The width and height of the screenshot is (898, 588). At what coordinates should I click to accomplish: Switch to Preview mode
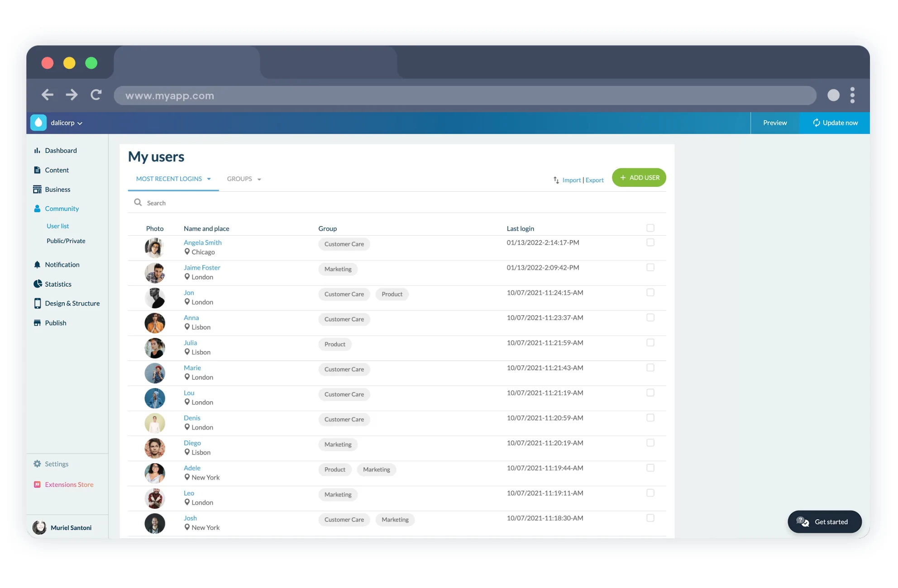[x=774, y=123]
